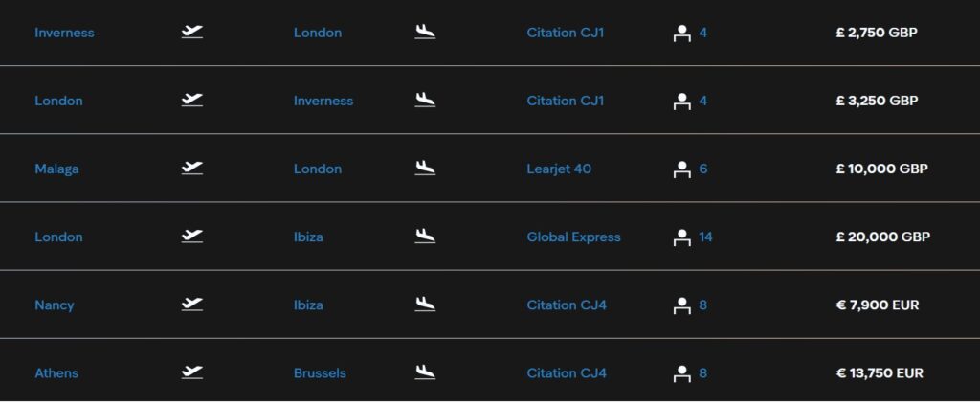Viewport: 980px width, 406px height.
Task: Click takeoff icon in London to Ibiza row
Action: point(191,236)
